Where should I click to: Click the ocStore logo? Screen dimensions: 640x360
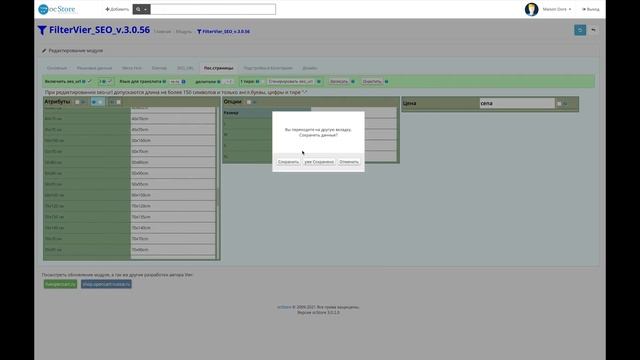[57, 9]
